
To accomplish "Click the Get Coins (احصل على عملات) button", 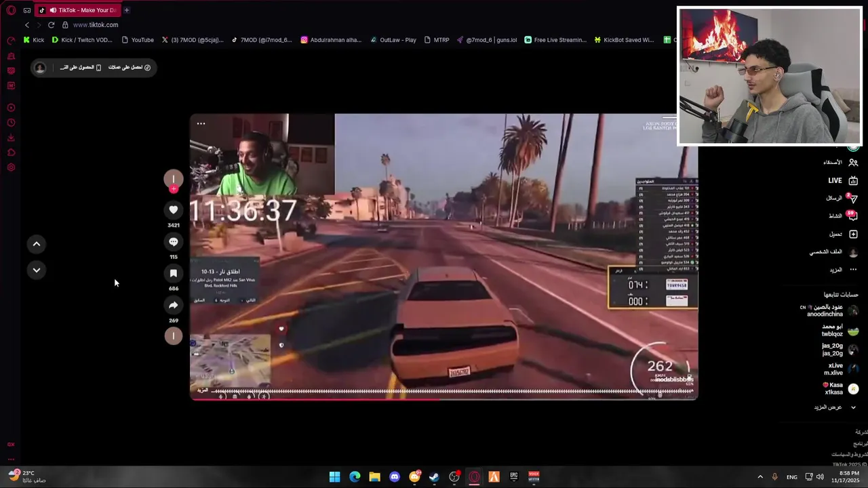I will pyautogui.click(x=130, y=68).
